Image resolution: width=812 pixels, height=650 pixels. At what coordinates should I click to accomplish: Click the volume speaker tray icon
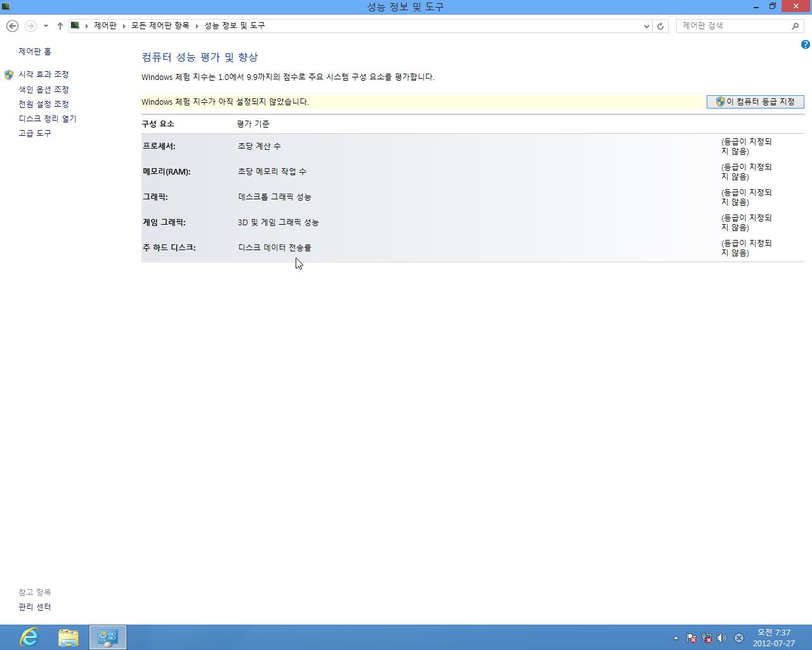722,638
